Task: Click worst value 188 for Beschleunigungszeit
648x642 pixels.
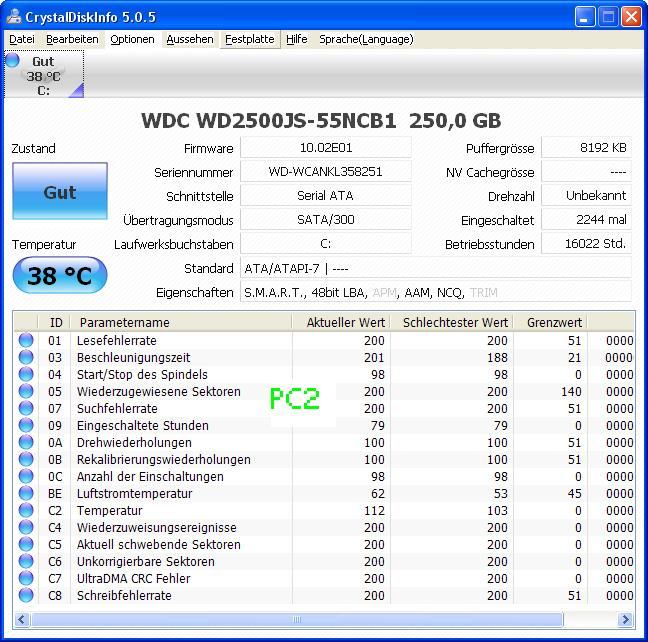Action: (x=497, y=358)
